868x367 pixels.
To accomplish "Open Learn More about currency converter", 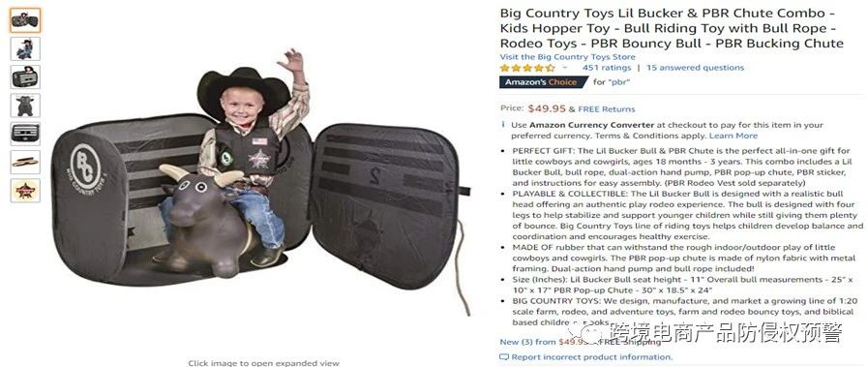I will pyautogui.click(x=733, y=136).
